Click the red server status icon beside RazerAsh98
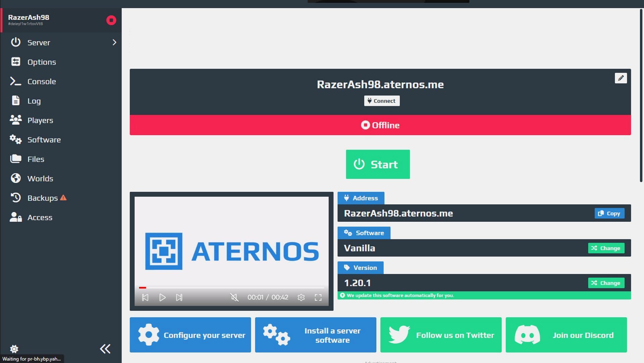 pyautogui.click(x=111, y=20)
